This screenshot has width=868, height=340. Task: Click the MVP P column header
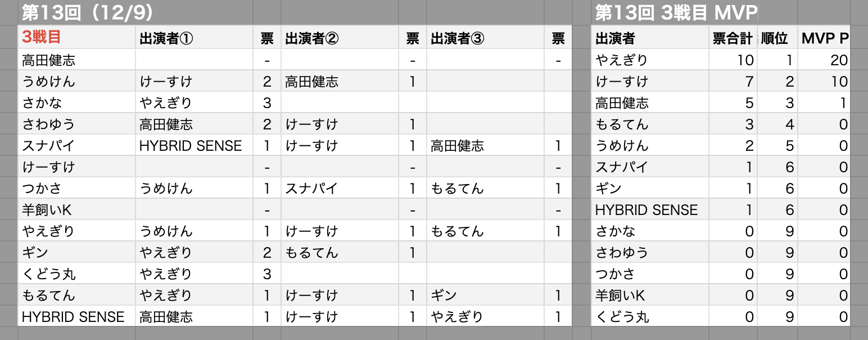(x=825, y=38)
